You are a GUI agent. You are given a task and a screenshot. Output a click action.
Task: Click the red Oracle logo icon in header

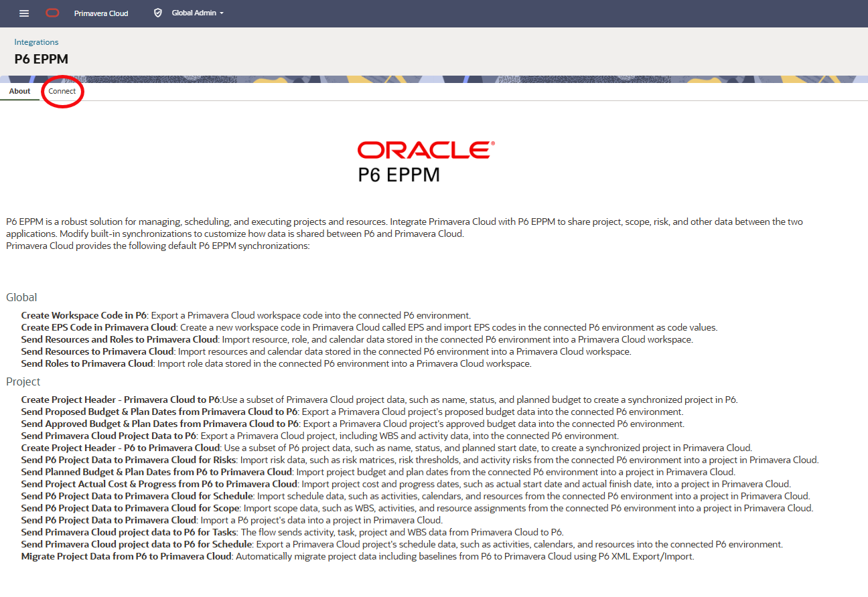click(52, 13)
